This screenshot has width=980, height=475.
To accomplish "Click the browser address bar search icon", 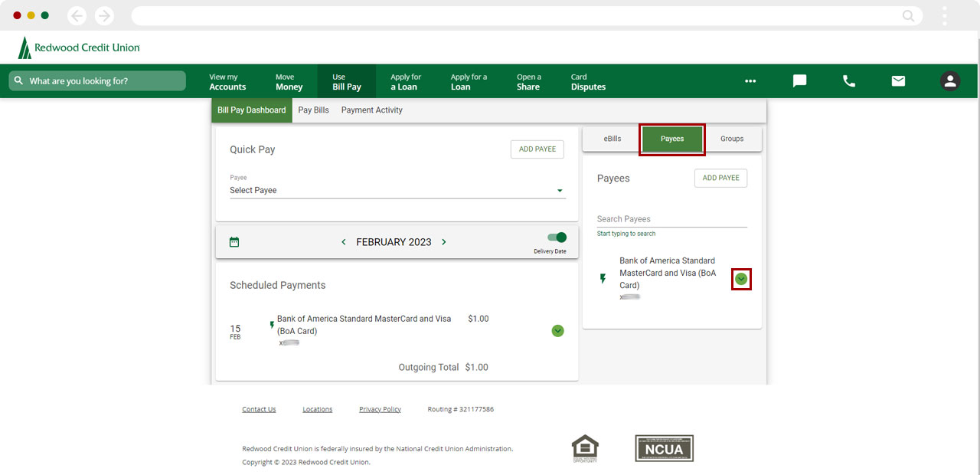I will 908,15.
